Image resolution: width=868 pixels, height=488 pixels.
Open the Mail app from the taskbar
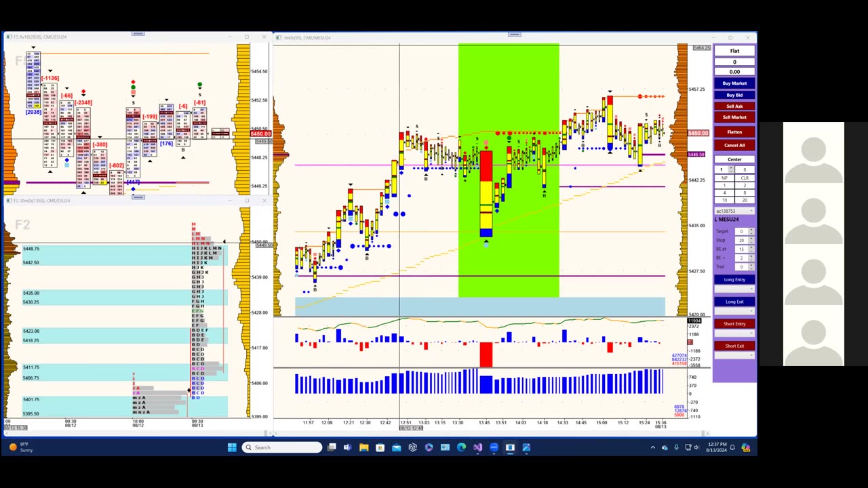pyautogui.click(x=396, y=447)
